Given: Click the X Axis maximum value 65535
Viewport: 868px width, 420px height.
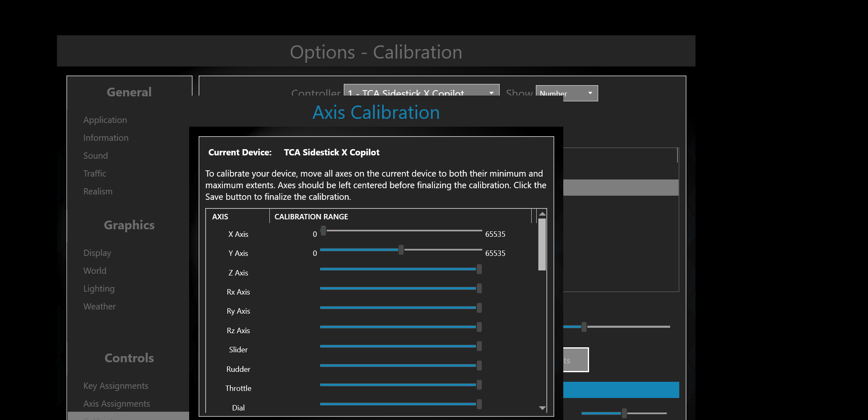Looking at the screenshot, I should (x=495, y=234).
